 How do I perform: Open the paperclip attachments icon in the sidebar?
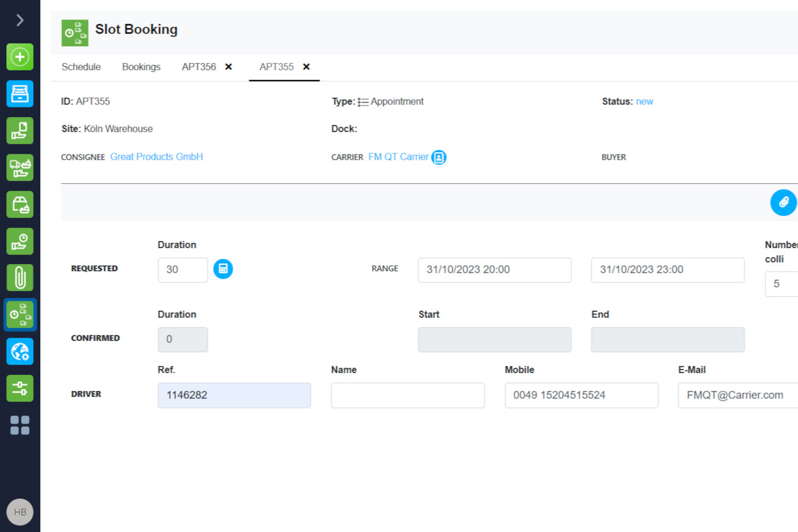[20, 278]
